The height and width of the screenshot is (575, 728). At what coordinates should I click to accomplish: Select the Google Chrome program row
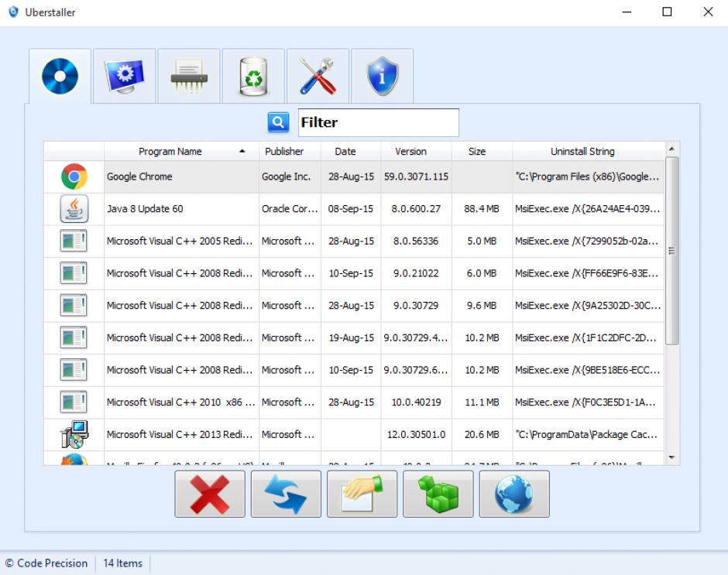[354, 176]
